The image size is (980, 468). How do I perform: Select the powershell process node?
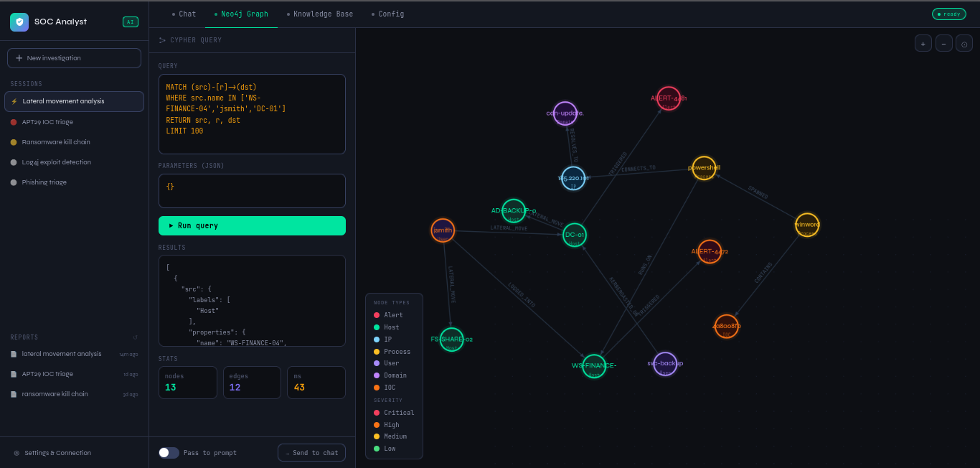[704, 168]
